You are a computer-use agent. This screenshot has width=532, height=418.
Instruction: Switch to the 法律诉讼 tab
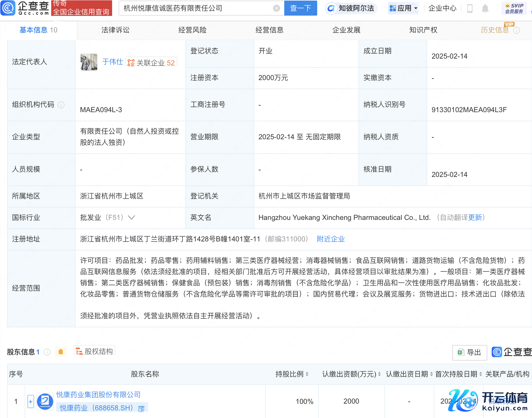(115, 30)
